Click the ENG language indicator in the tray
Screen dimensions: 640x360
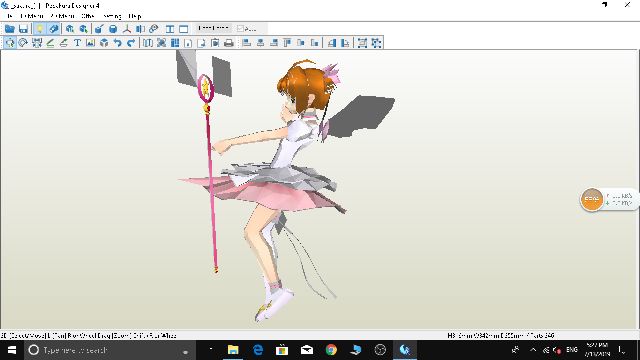[x=572, y=350]
